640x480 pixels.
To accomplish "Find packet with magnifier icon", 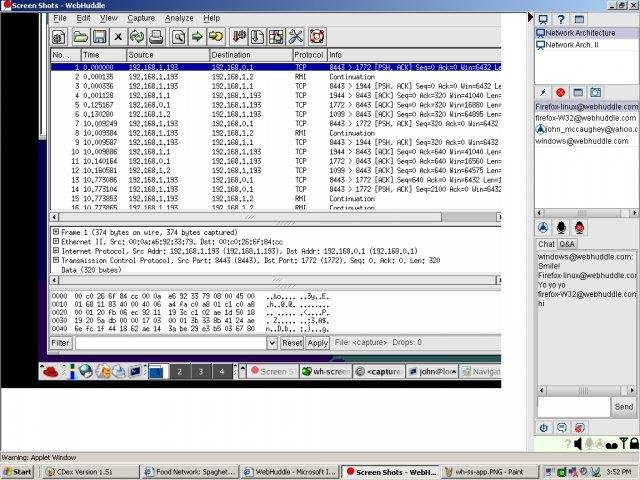I will point(178,37).
